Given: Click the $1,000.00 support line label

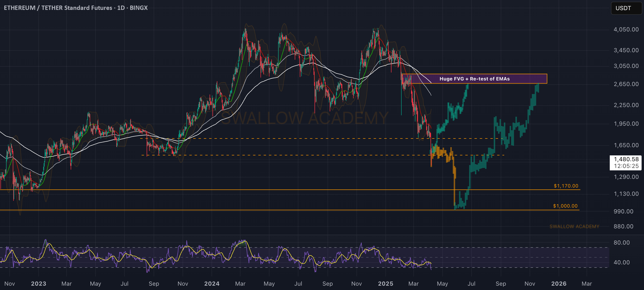Looking at the screenshot, I should (x=565, y=206).
